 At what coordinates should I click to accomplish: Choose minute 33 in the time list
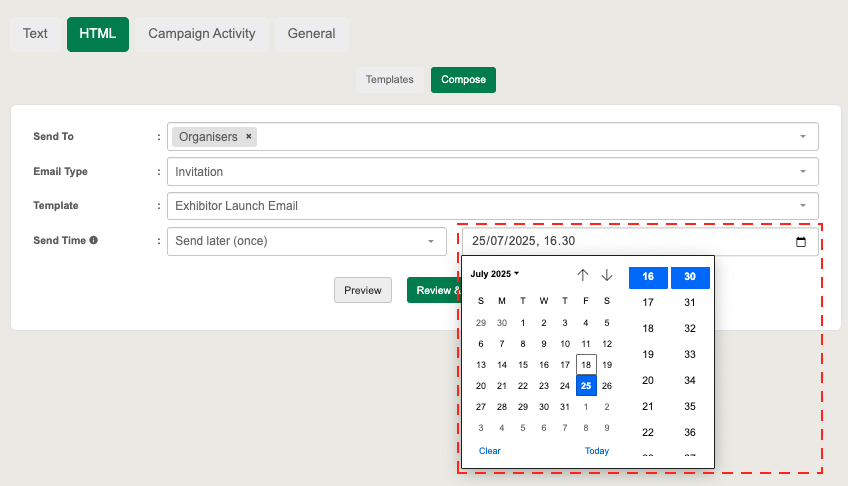(690, 354)
